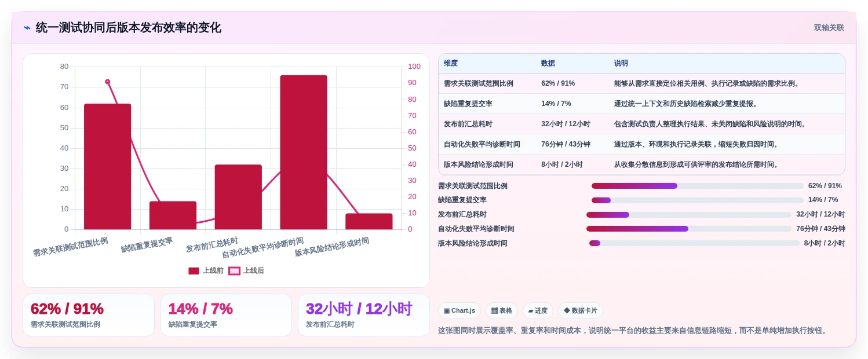Click the description starting 能够从需求直接定位
Viewport: 868px width, 359px height.
point(708,83)
